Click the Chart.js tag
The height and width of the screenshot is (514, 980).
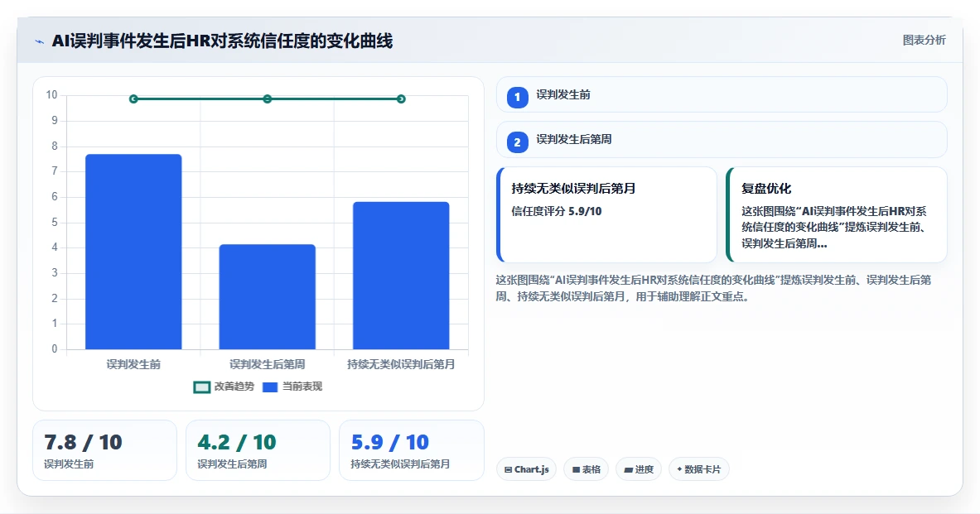pyautogui.click(x=526, y=469)
